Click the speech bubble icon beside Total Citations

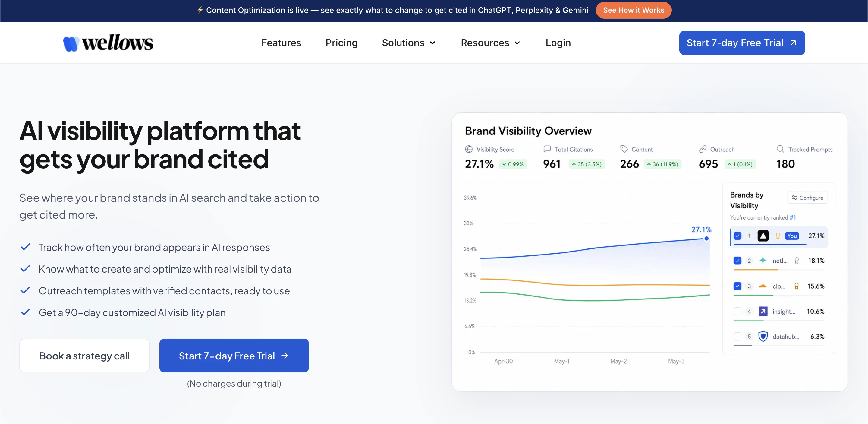(547, 149)
